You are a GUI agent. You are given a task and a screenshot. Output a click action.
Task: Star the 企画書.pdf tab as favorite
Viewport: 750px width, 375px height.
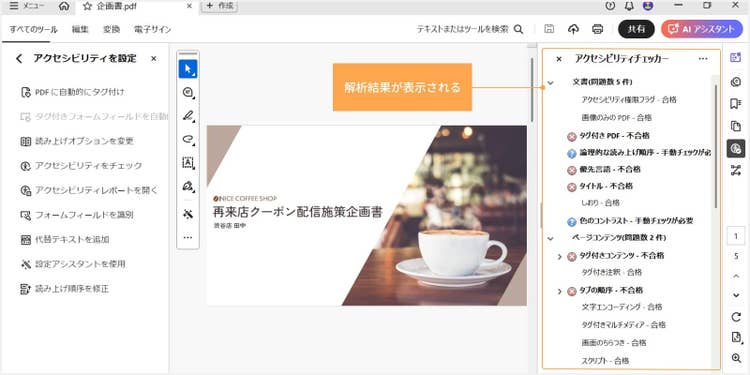click(87, 6)
